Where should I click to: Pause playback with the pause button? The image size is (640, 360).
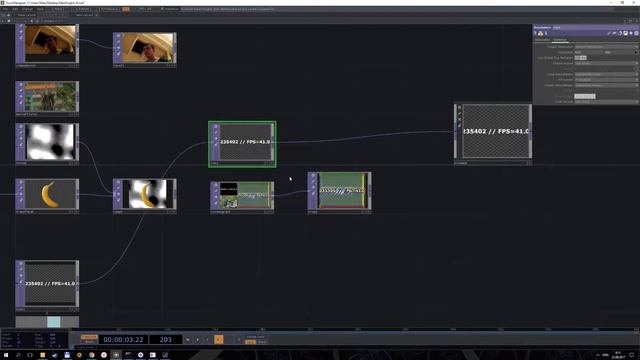(198, 340)
